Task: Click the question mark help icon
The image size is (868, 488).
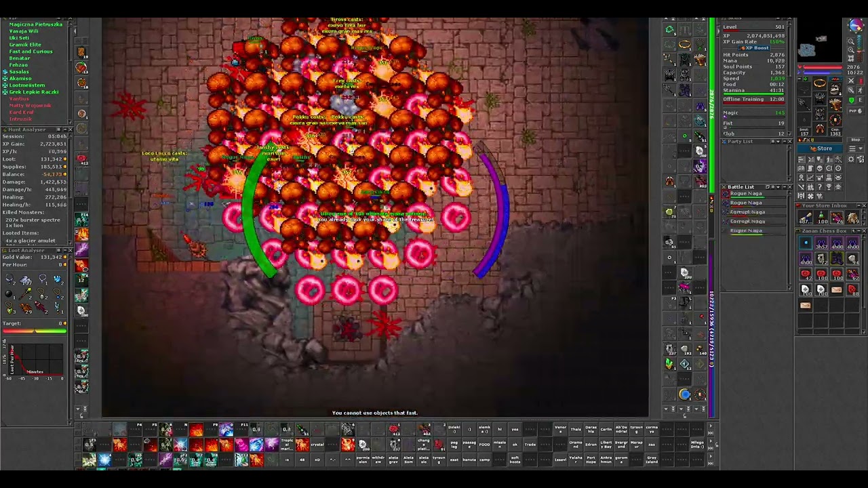Action: (x=820, y=187)
